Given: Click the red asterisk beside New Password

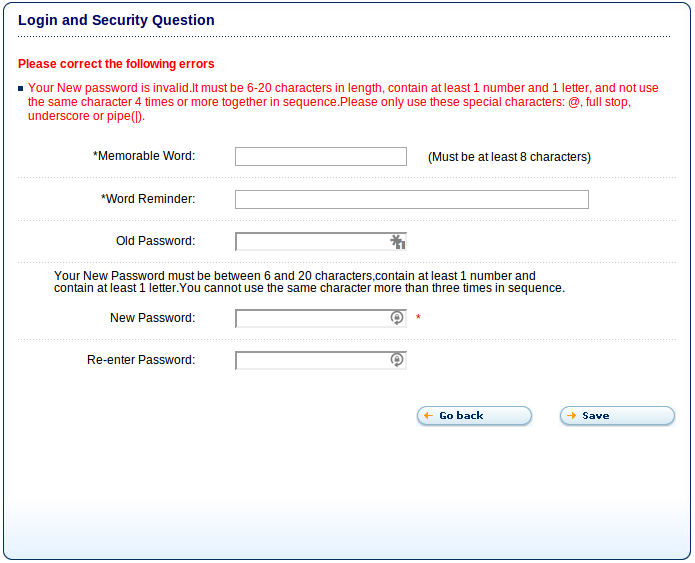Looking at the screenshot, I should [418, 317].
